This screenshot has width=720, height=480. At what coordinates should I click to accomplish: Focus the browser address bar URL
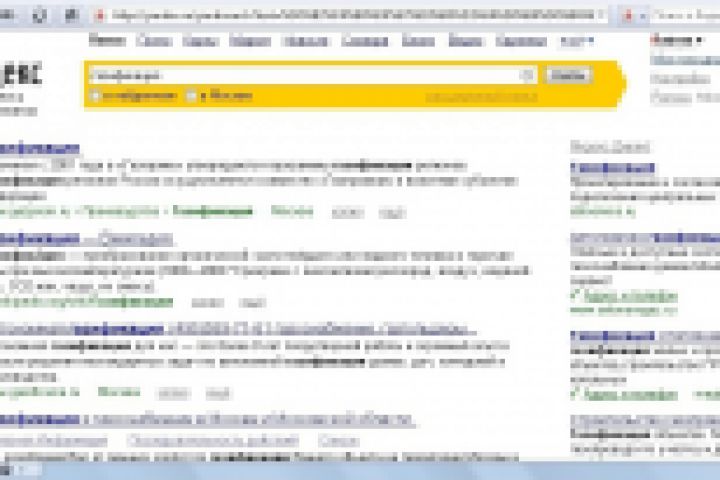coord(353,15)
